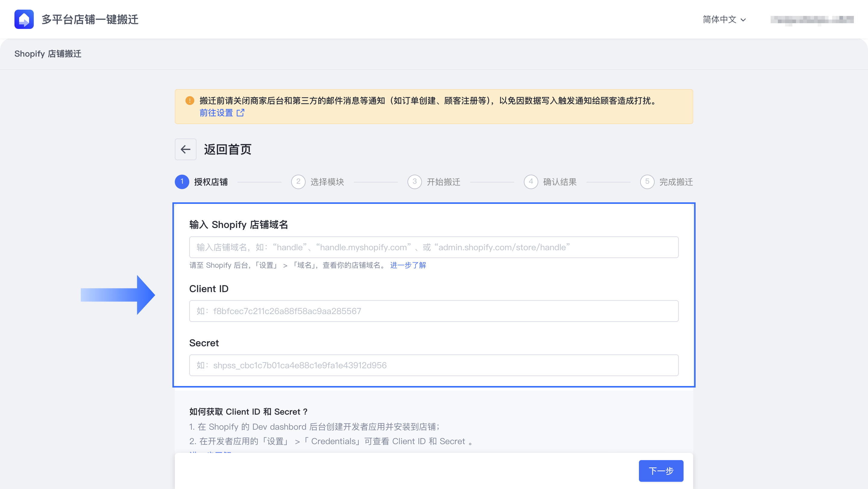This screenshot has height=489, width=868.
Task: Select step 5 完成搬迁
Action: tap(666, 182)
